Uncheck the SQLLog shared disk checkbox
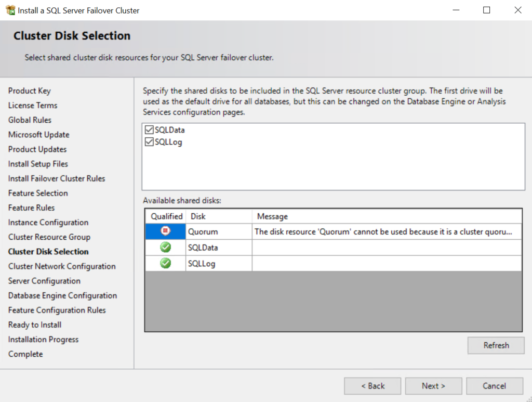Screen dimensions: 532x402 click(149, 141)
